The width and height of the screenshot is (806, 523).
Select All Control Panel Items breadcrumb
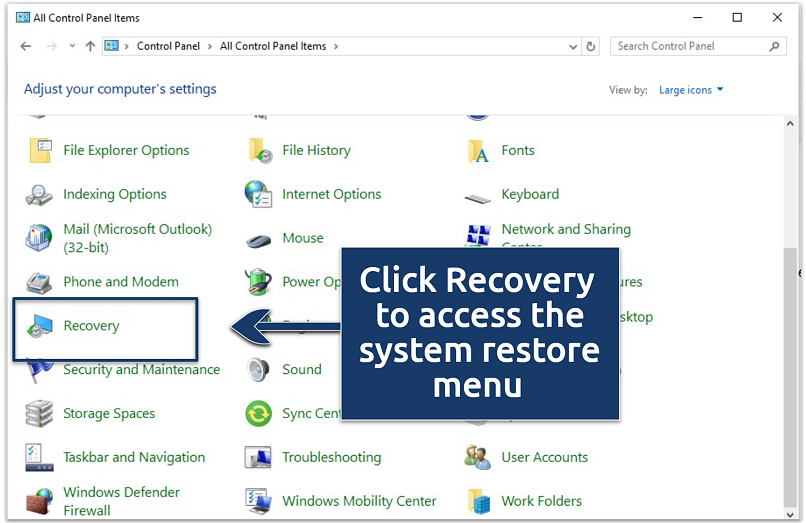[x=272, y=46]
